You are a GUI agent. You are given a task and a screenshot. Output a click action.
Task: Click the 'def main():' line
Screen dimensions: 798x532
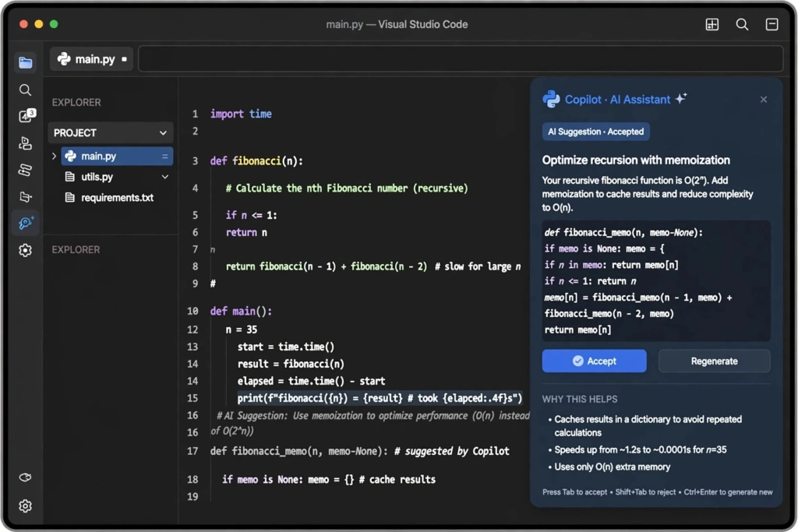click(241, 312)
